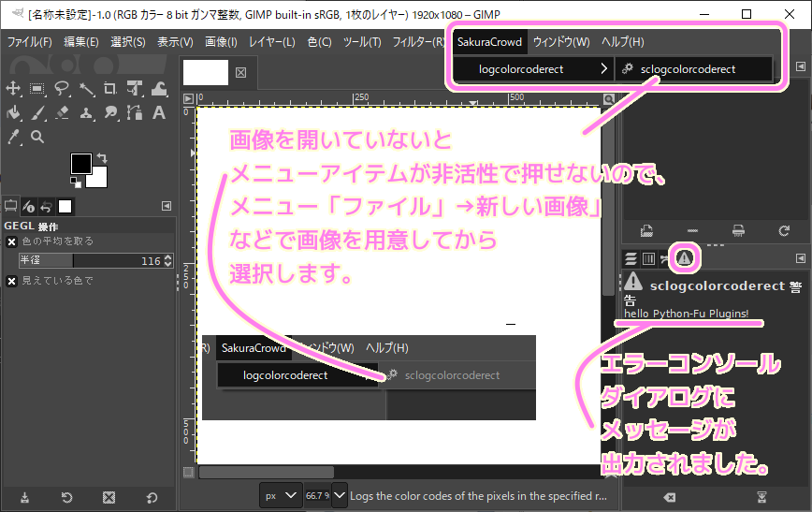Swap foreground and background colors
Image resolution: width=812 pixels, height=512 pixels.
click(x=102, y=157)
